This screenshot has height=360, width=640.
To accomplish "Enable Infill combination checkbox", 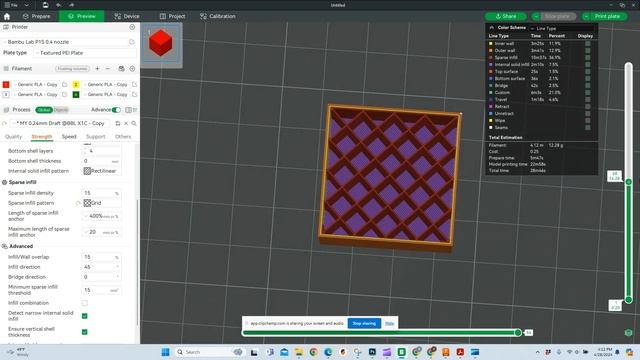I will (84, 303).
